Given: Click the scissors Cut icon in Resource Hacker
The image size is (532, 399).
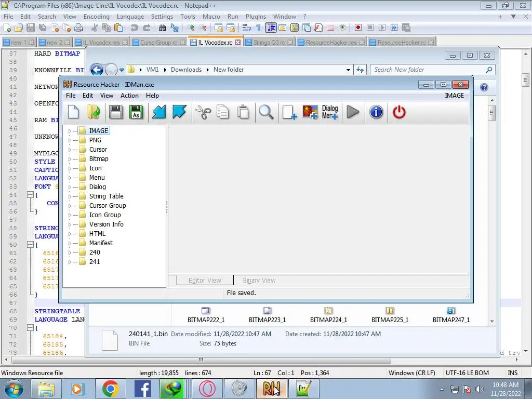Looking at the screenshot, I should coord(203,112).
